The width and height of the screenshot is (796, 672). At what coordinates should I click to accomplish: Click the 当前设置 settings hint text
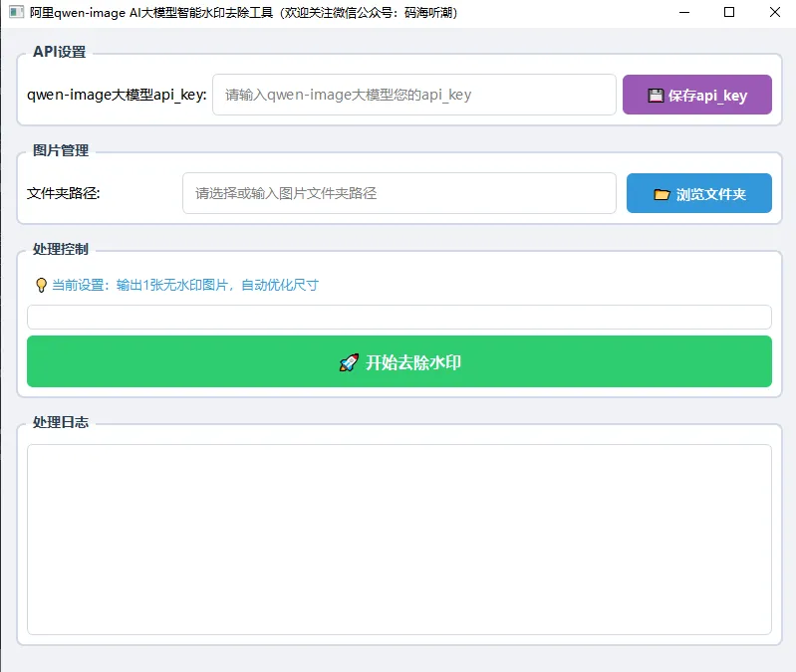[185, 285]
